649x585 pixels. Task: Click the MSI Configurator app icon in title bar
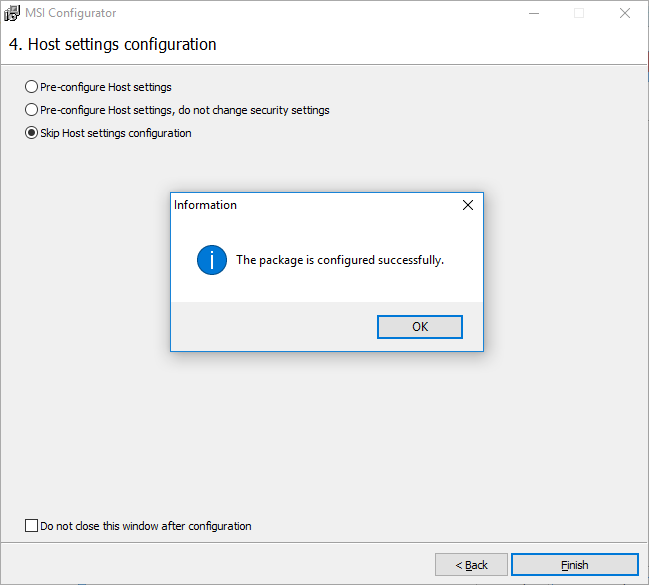pos(14,14)
